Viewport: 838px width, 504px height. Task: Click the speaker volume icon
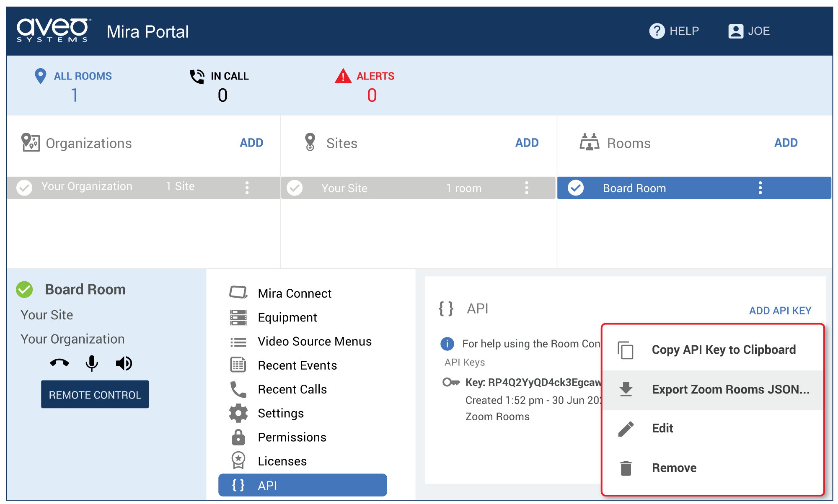point(124,363)
